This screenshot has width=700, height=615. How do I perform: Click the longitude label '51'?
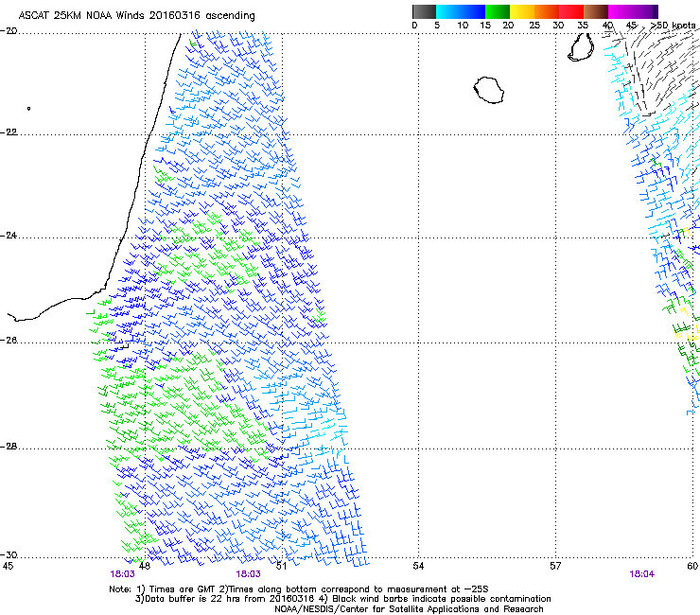click(x=281, y=567)
